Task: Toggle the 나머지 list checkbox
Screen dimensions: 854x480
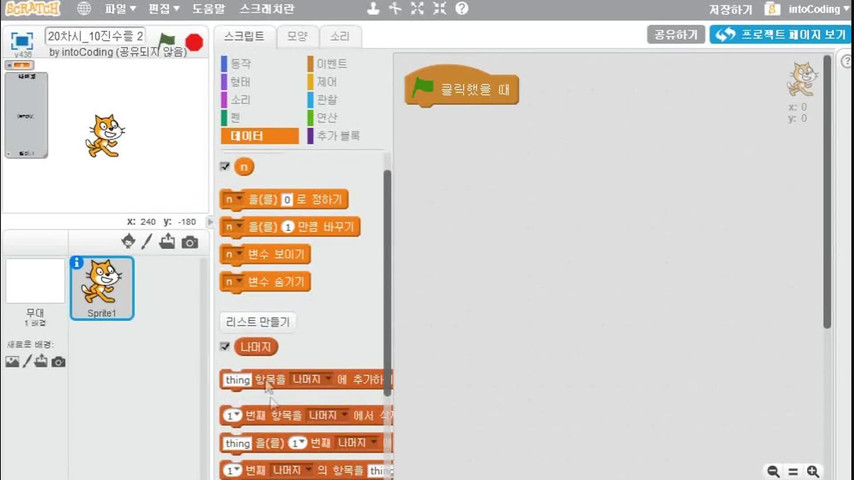Action: [x=225, y=347]
